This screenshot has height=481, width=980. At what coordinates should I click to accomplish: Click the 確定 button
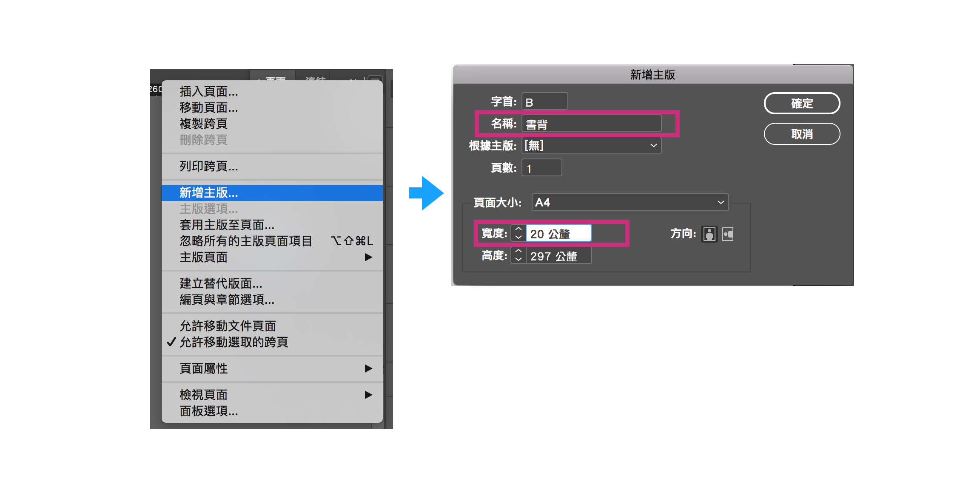click(x=802, y=103)
